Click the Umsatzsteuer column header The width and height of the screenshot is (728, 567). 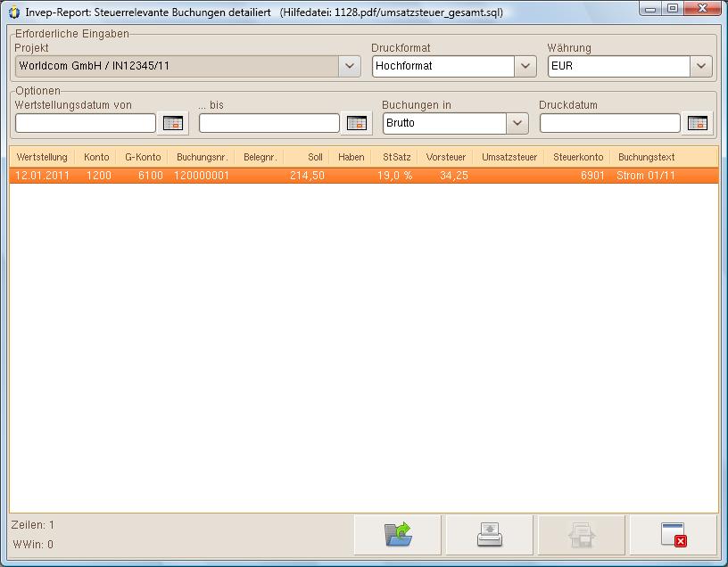pyautogui.click(x=509, y=157)
